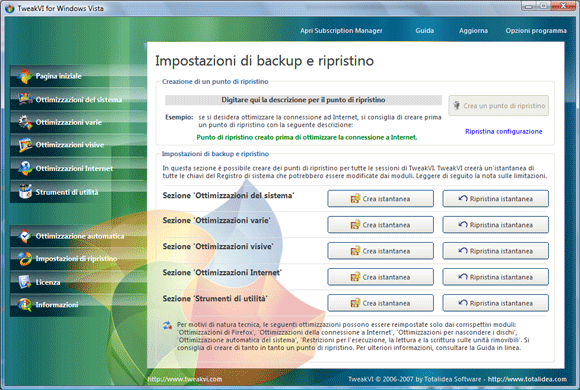580x390 pixels.
Task: Click the technical note icon beside 'Per motivi'
Action: (x=168, y=325)
